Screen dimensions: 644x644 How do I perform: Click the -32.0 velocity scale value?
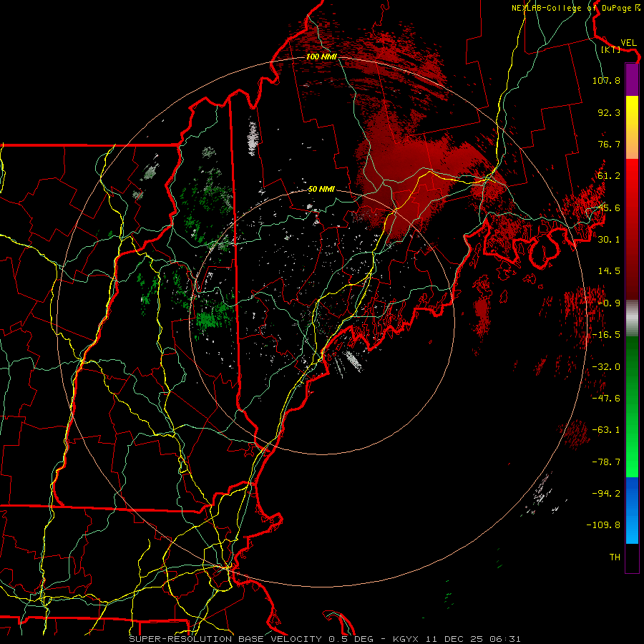coord(606,367)
